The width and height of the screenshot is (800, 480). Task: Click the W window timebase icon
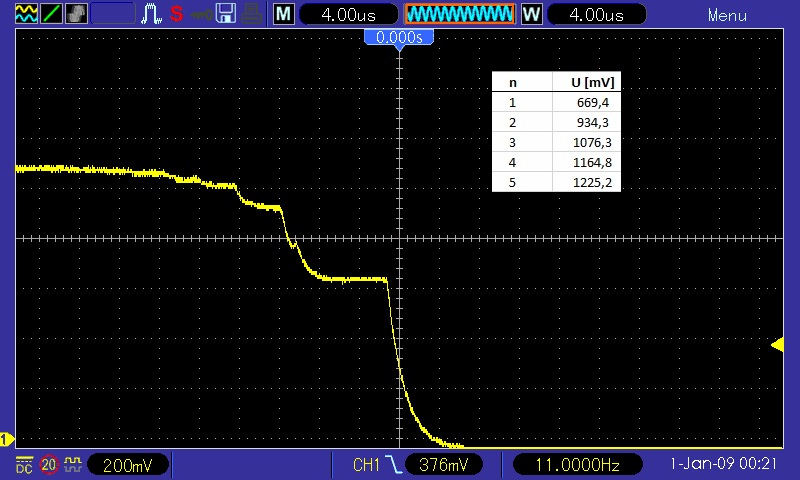tap(531, 14)
